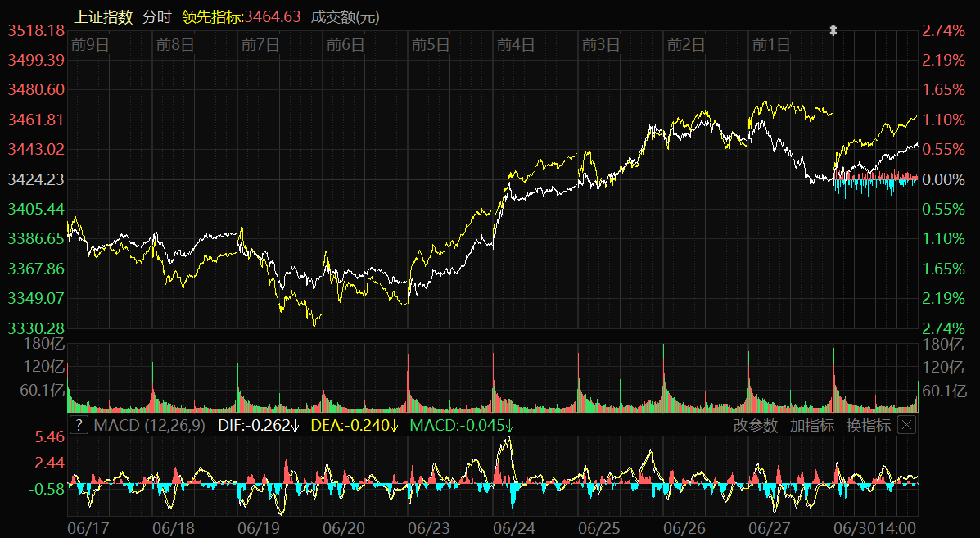Click the double-arrow resize handle icon
This screenshot has width=980, height=538.
[x=833, y=31]
